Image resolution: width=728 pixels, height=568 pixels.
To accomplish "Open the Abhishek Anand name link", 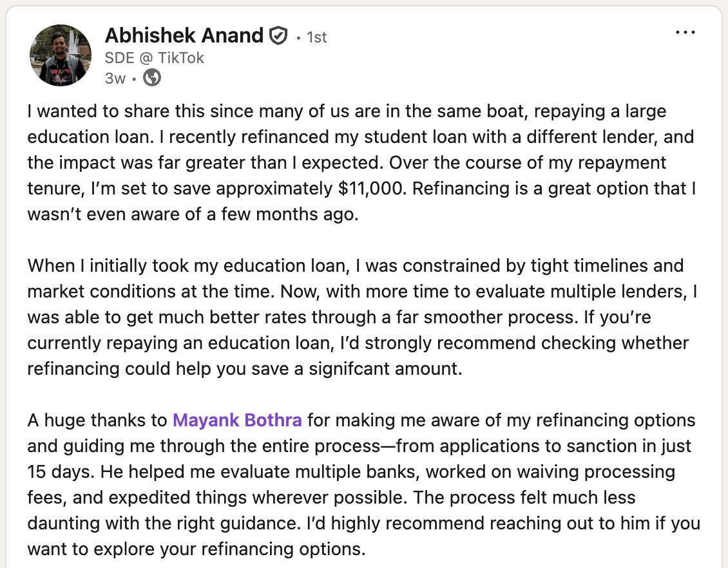I will pyautogui.click(x=184, y=35).
